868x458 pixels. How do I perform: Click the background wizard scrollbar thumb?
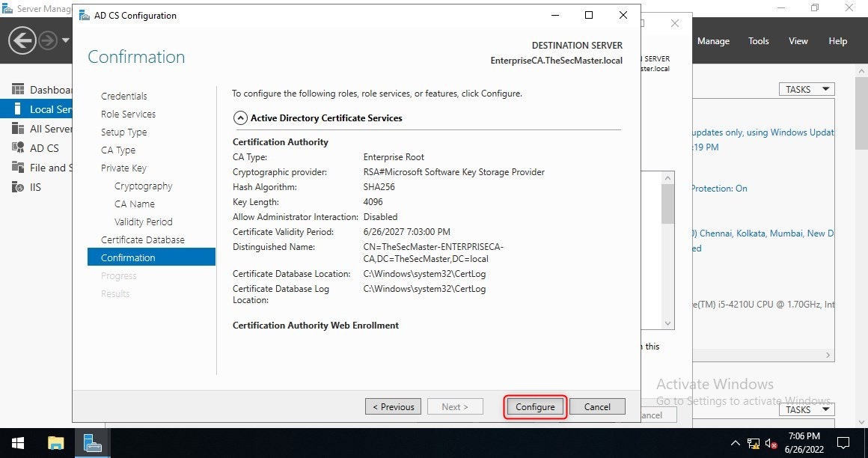(667, 204)
